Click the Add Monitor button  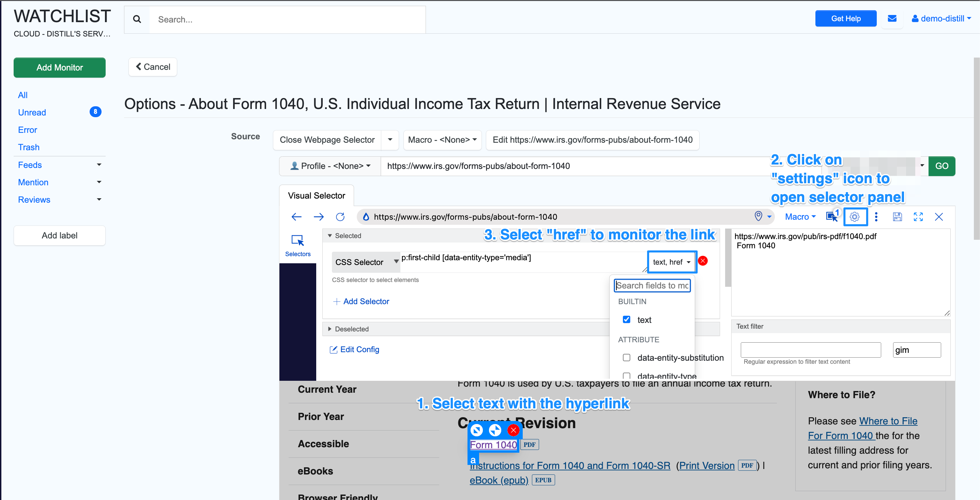59,68
